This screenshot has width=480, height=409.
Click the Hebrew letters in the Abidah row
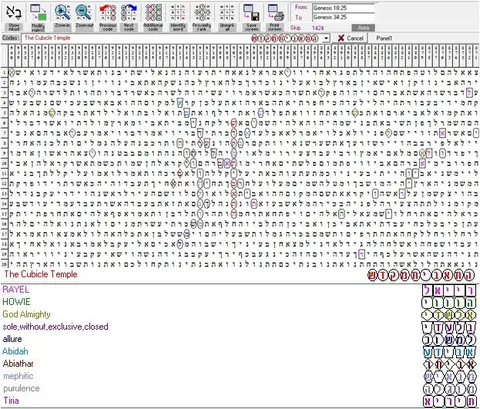[449, 352]
